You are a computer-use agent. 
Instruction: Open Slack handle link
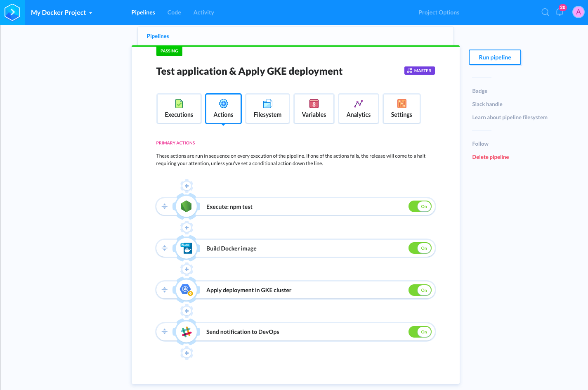point(487,104)
